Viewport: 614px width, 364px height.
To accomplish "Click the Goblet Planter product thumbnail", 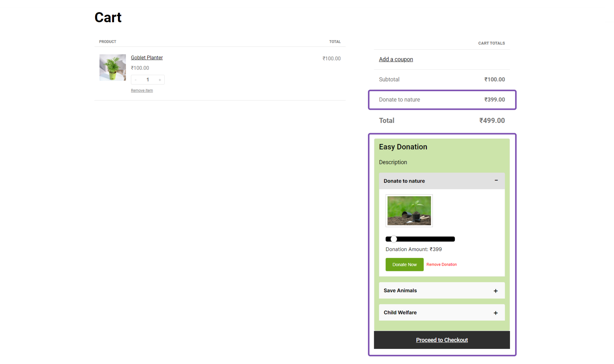I will pyautogui.click(x=112, y=67).
